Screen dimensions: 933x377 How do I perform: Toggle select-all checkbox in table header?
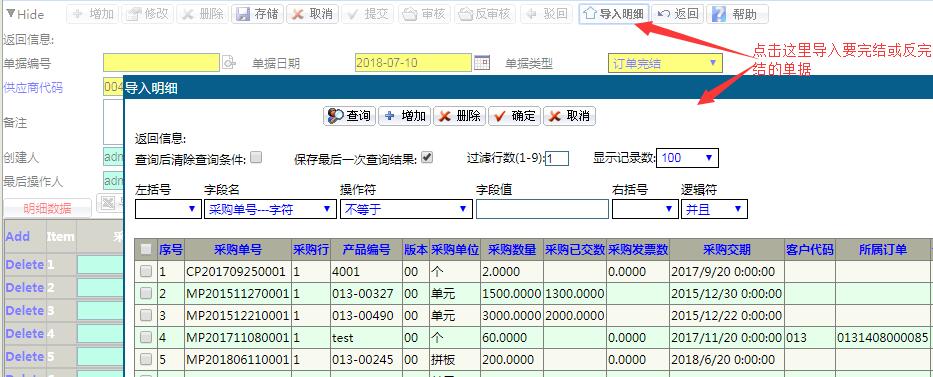pyautogui.click(x=145, y=249)
